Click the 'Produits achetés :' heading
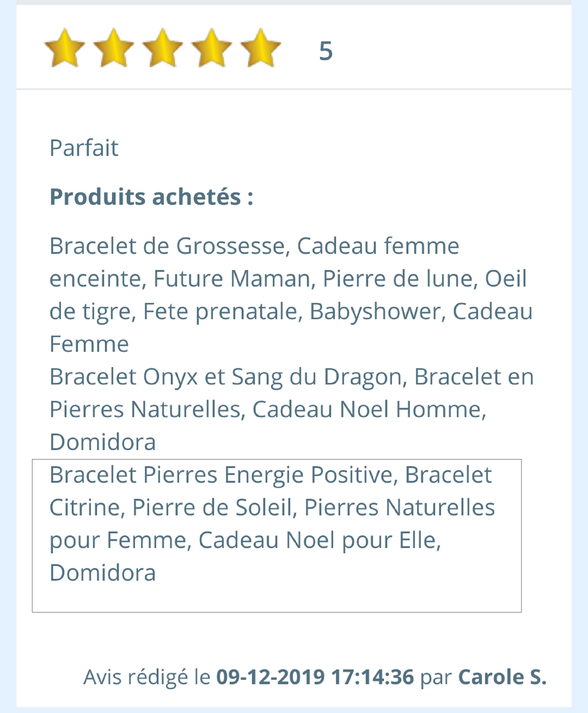 click(151, 197)
